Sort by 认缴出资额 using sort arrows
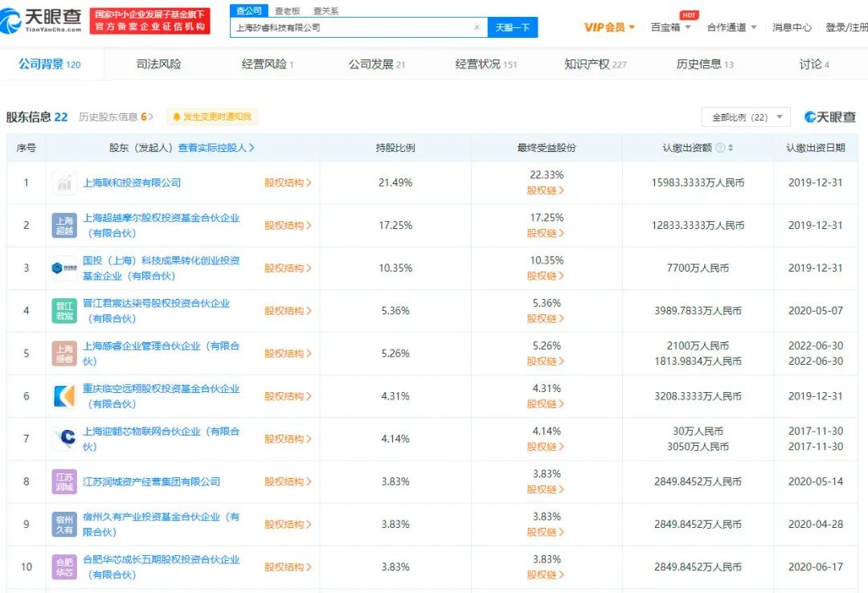868x593 pixels. (731, 148)
